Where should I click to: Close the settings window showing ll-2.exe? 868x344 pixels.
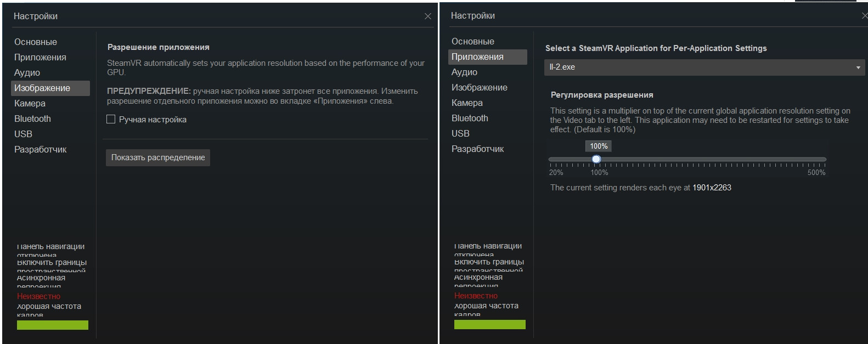coord(865,16)
